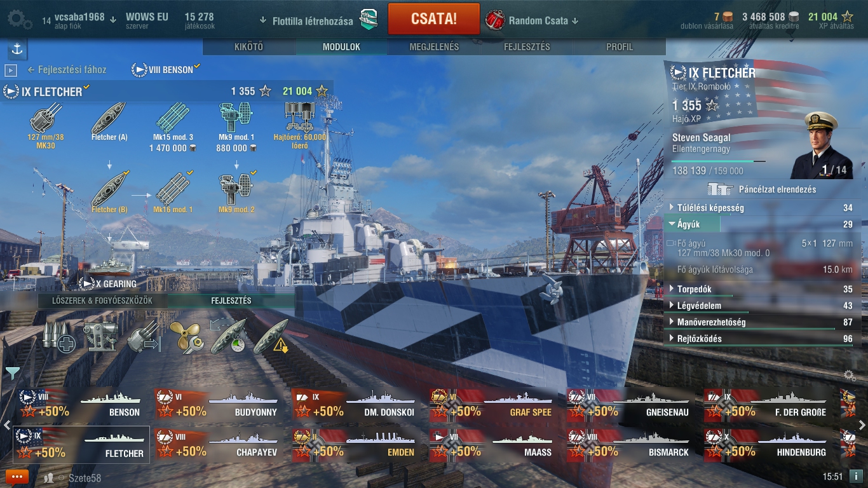
Task: Select the Fletcher (B) hull module
Action: click(x=110, y=188)
